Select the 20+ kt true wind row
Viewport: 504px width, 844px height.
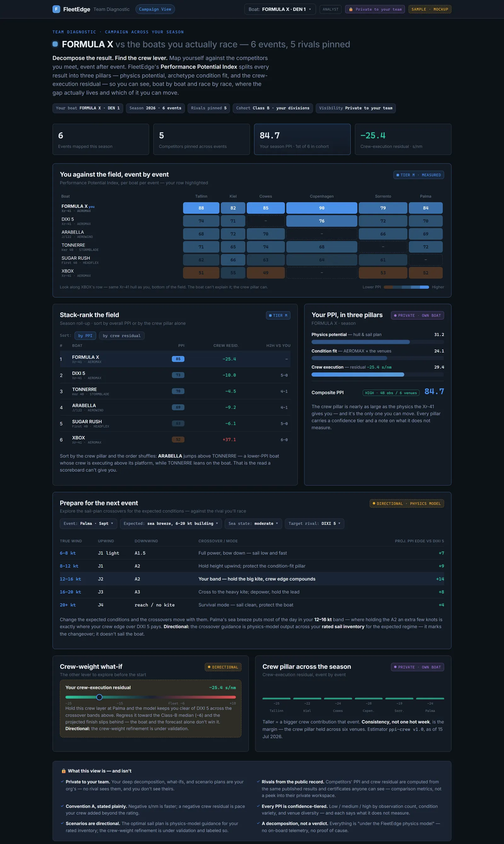tap(252, 605)
